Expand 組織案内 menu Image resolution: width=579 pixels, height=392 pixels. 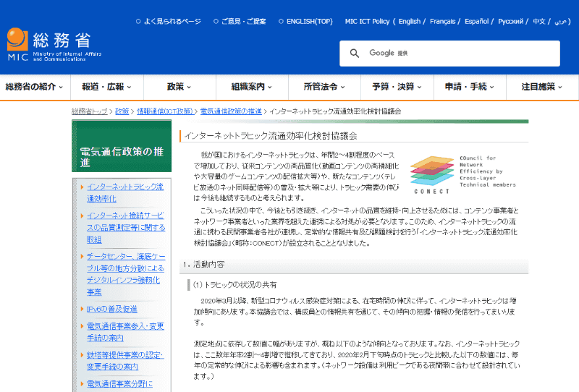click(x=251, y=87)
